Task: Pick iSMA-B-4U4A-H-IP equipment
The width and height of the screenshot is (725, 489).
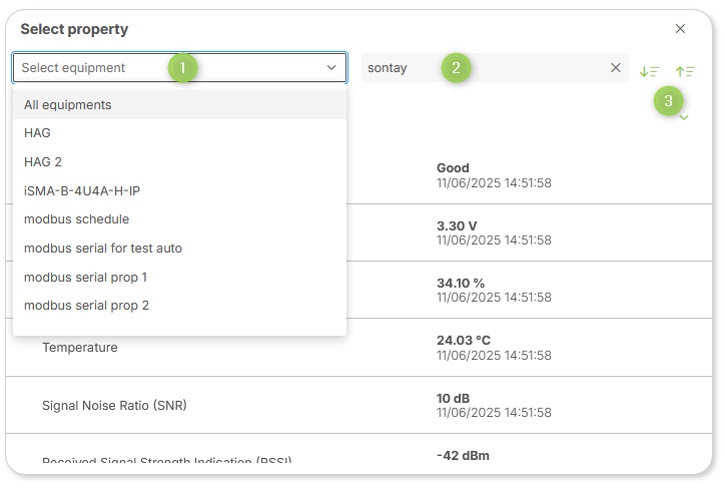Action: [179, 191]
